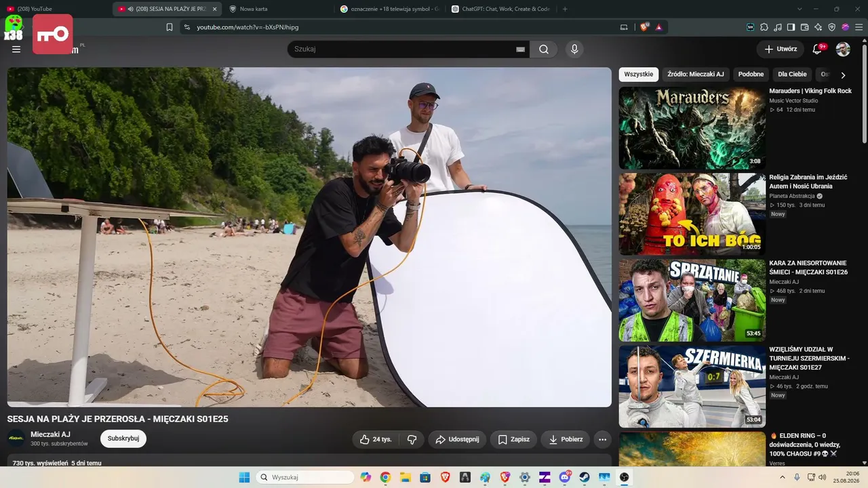Image resolution: width=868 pixels, height=488 pixels.
Task: Close the SESJA NA PLAŻY browser tab
Action: 214,9
